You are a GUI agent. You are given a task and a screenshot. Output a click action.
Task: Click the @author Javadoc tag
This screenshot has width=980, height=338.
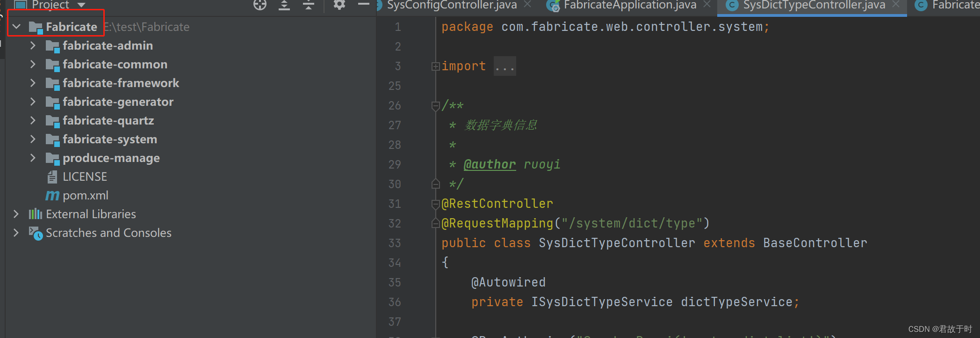pos(490,164)
